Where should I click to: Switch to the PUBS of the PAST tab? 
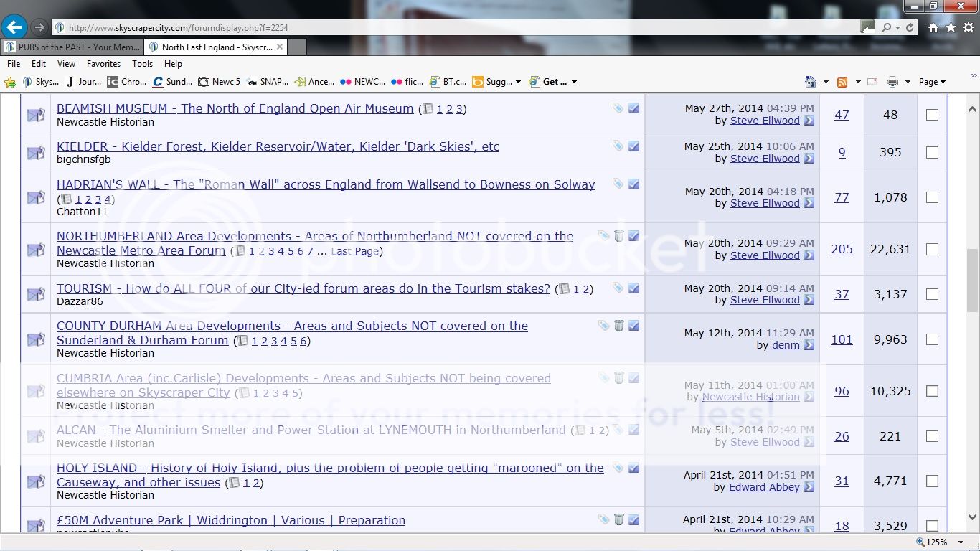[x=72, y=47]
